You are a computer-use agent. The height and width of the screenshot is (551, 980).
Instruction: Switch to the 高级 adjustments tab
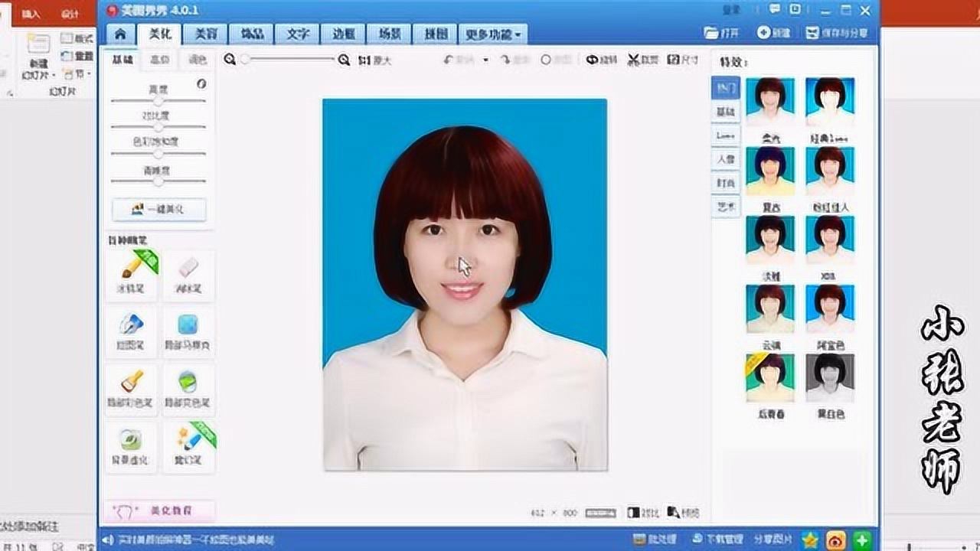(159, 59)
